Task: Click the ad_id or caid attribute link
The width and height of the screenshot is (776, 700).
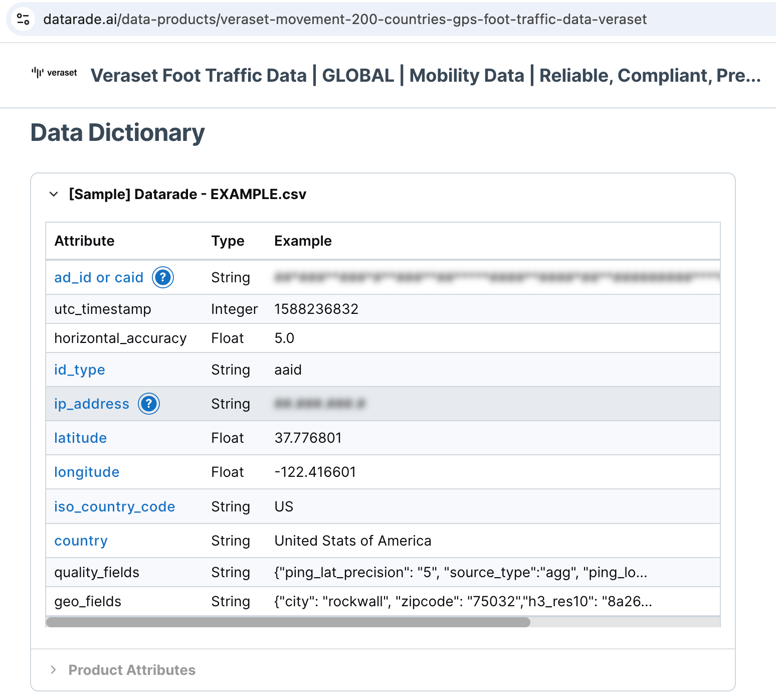Action: tap(99, 277)
